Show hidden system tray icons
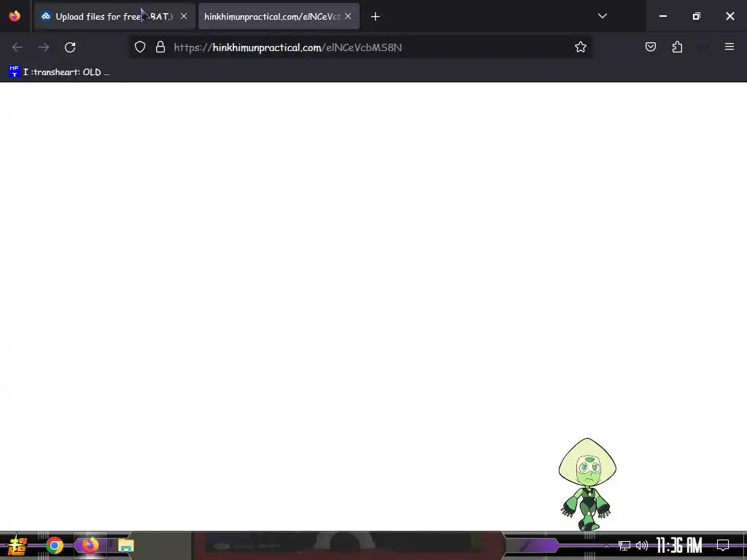The width and height of the screenshot is (747, 560). click(606, 545)
